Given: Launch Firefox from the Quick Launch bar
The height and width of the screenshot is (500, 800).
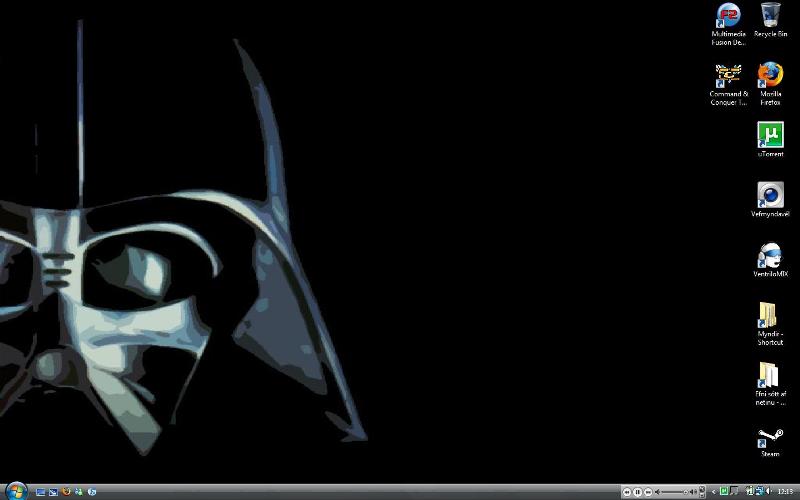Looking at the screenshot, I should click(66, 491).
